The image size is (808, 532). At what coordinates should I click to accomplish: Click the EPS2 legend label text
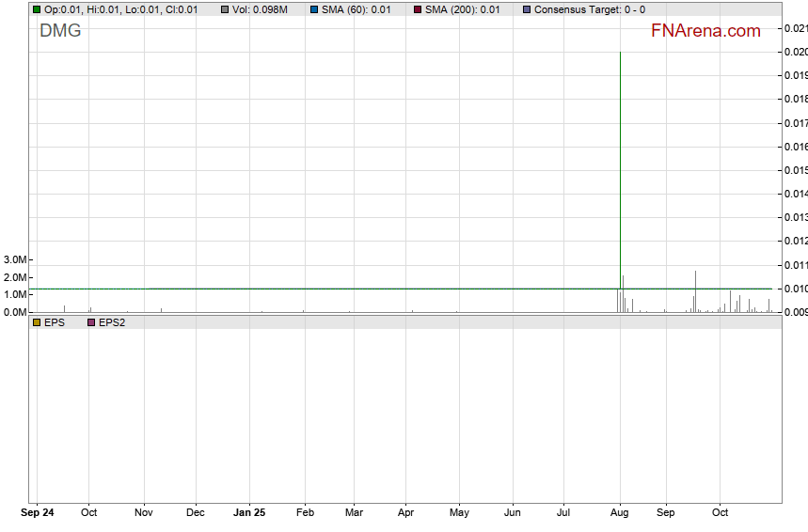tap(112, 322)
